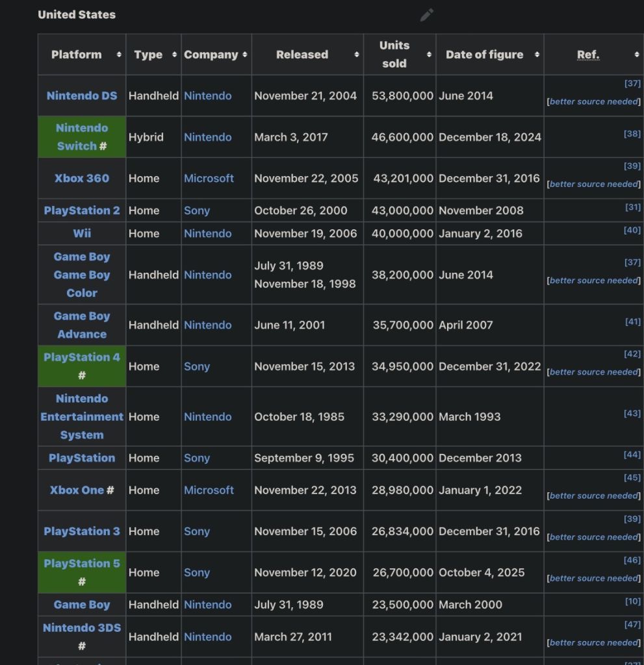Sort table by Platform column arrows
Viewport: 644px width, 665px height.
pyautogui.click(x=119, y=55)
